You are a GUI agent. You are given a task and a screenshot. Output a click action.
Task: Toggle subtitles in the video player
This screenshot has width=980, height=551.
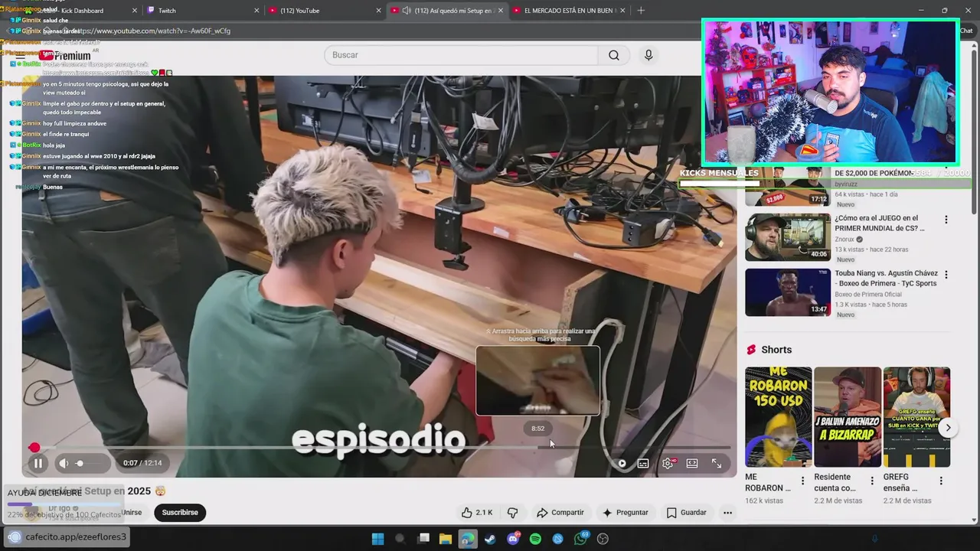pyautogui.click(x=643, y=463)
